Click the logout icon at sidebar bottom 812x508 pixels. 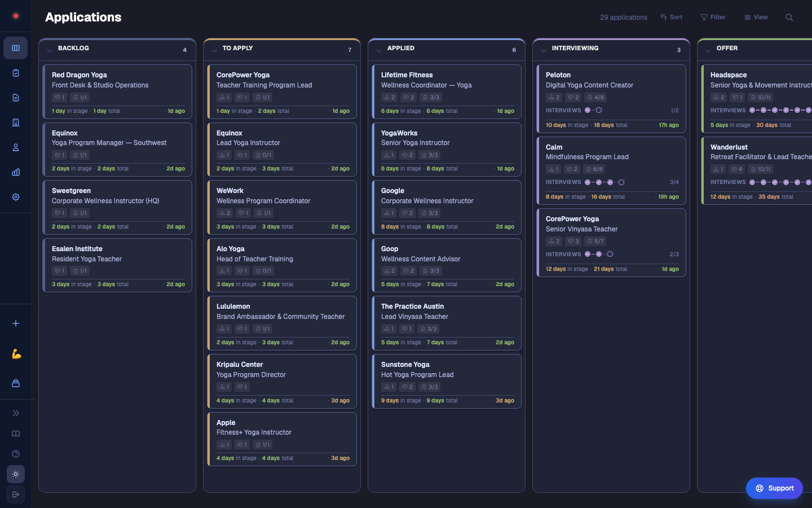(16, 494)
